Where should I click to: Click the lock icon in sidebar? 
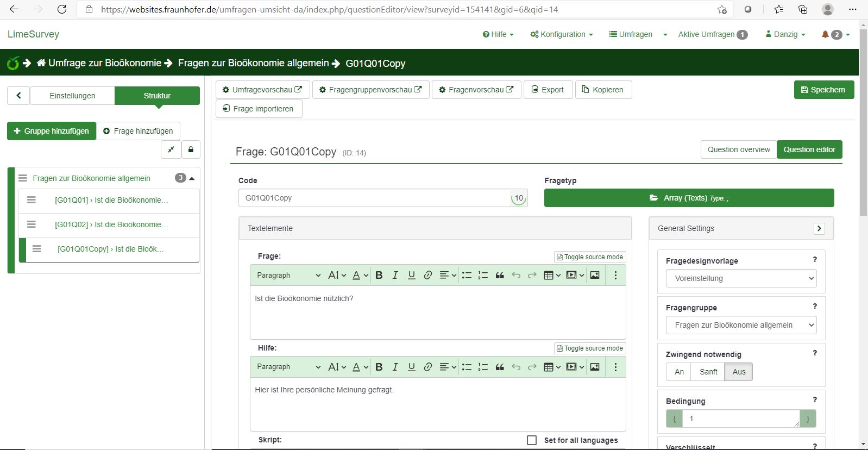click(191, 149)
